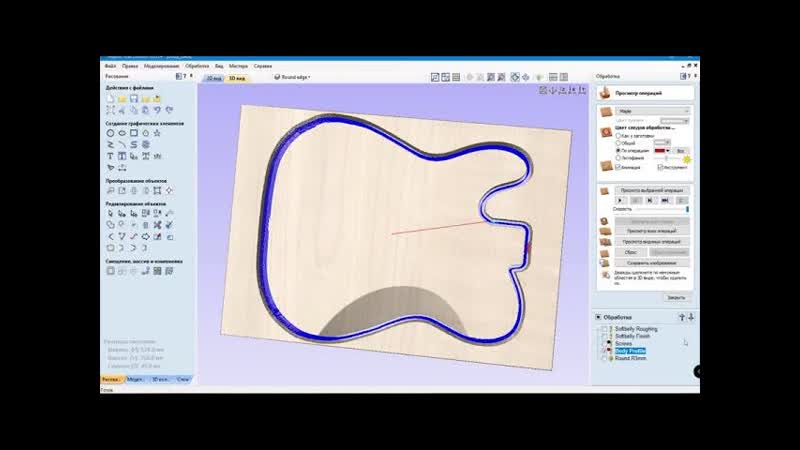Open the 'Мастера' menu

coord(238,66)
